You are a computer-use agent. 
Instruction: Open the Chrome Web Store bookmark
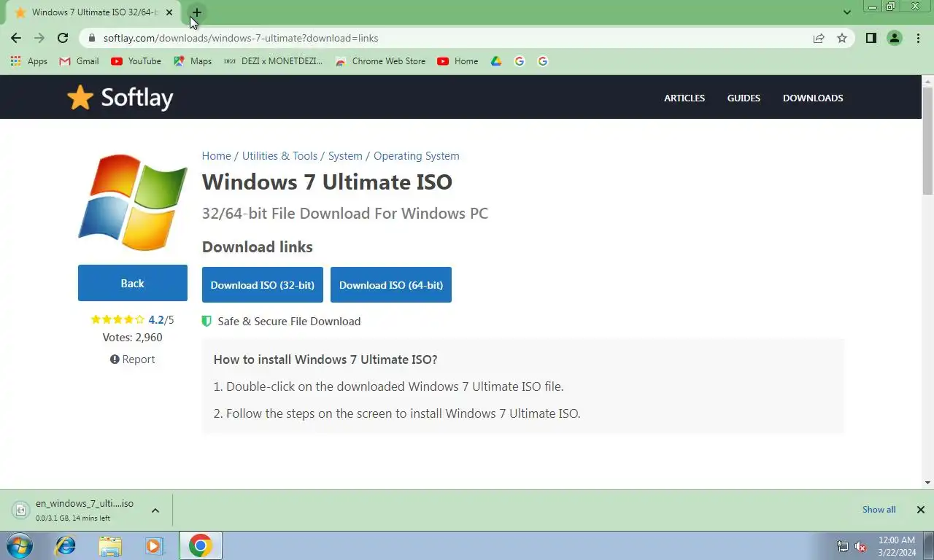[380, 61]
